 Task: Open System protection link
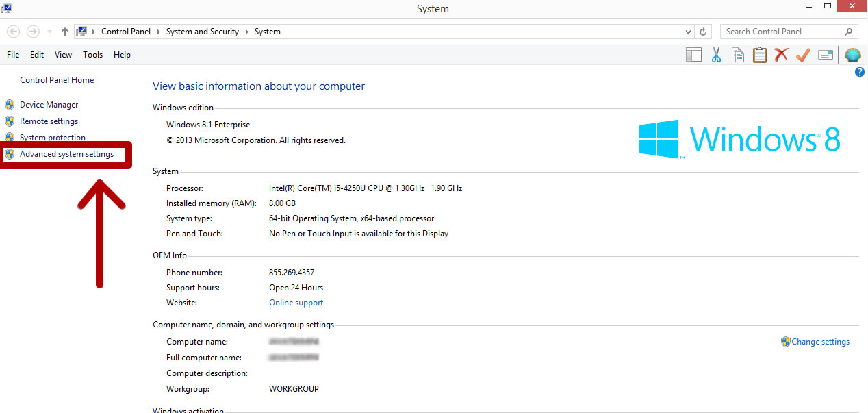53,138
